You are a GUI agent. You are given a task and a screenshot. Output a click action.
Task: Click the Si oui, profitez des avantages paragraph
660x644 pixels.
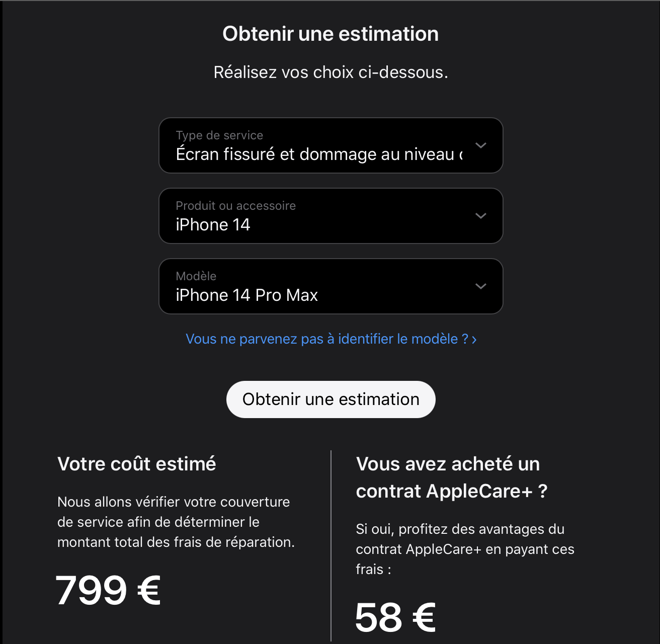(464, 549)
